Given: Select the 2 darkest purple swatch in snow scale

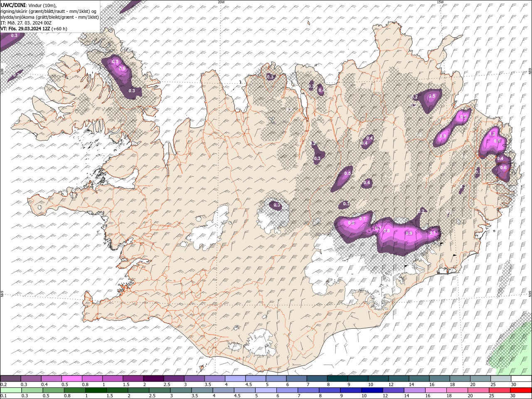Looking at the screenshot, I should point(153,379).
